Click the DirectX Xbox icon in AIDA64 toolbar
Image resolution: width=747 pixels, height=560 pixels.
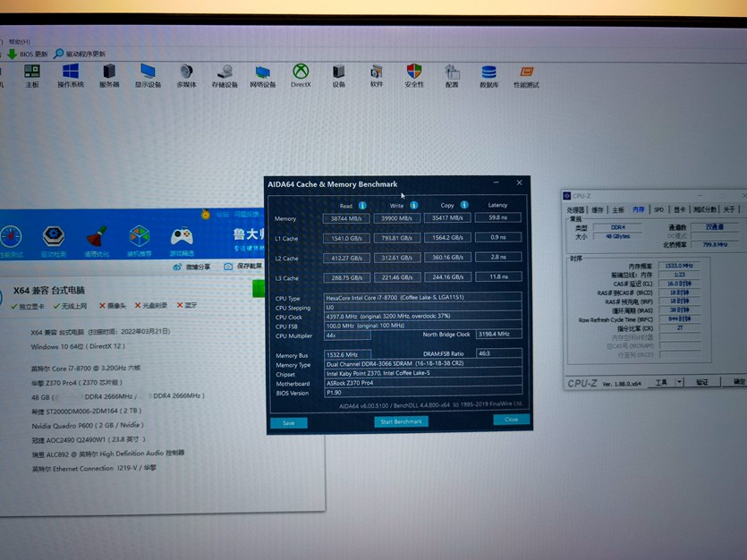click(x=301, y=72)
